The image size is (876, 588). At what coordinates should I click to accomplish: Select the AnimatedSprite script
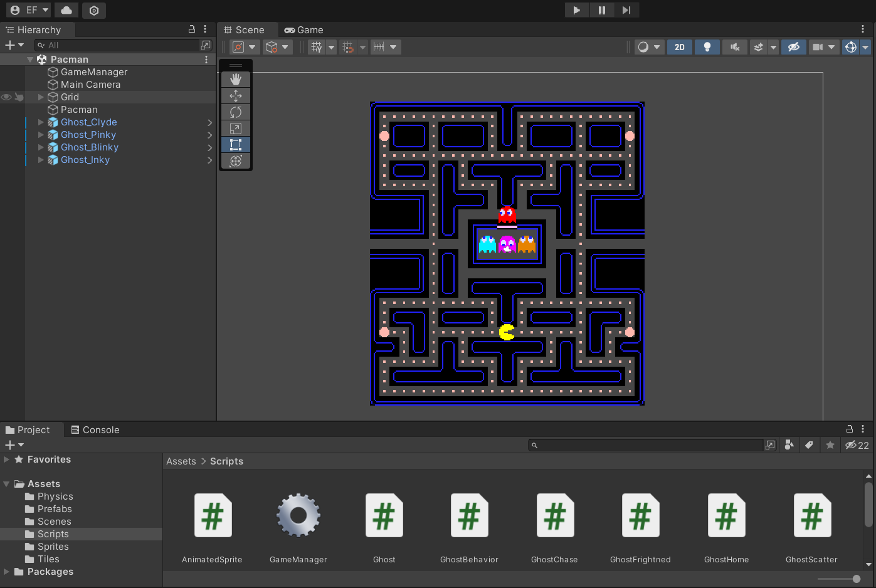pyautogui.click(x=213, y=515)
